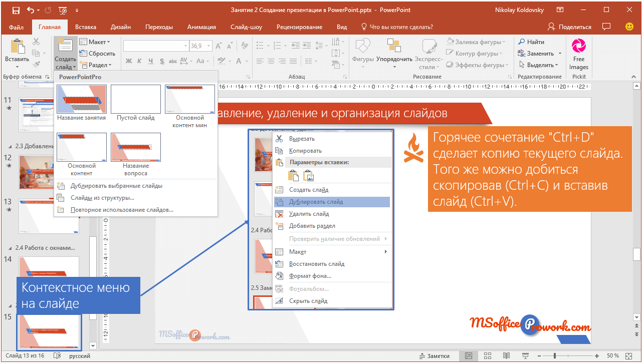Start slideshow from beginning quick access icon
The image size is (644, 364).
[x=63, y=10]
